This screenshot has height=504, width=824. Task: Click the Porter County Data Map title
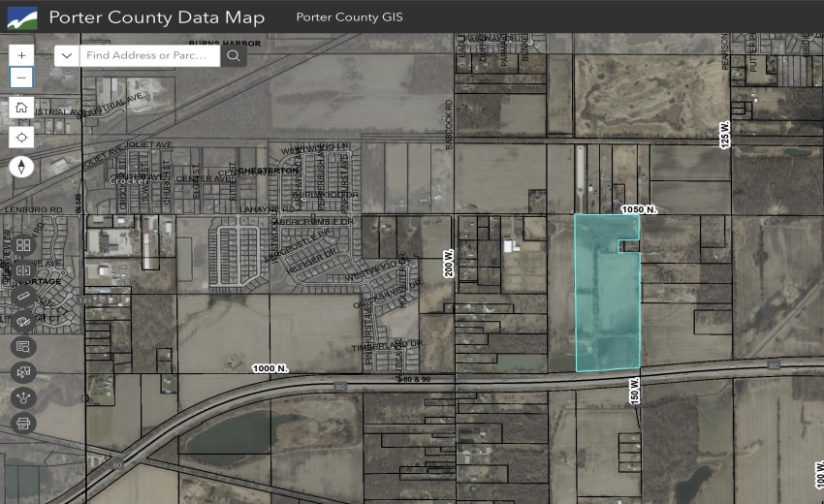pyautogui.click(x=157, y=17)
